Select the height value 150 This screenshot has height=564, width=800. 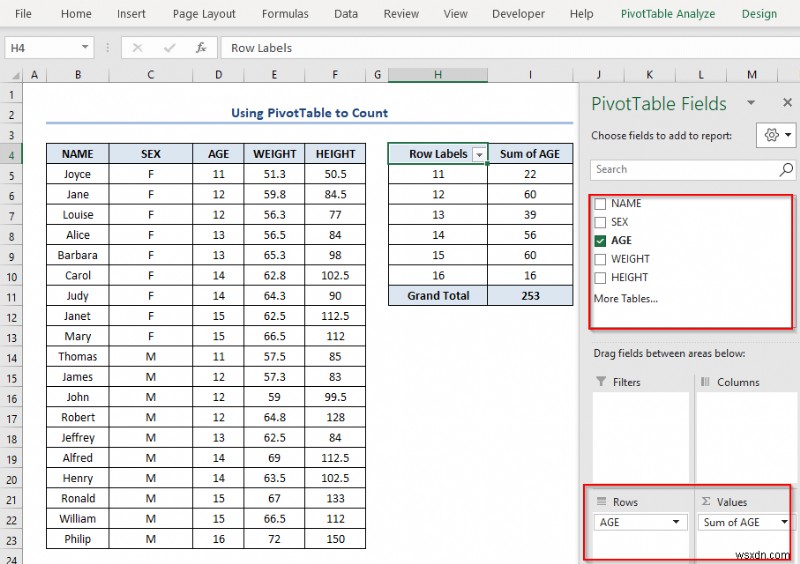point(335,539)
